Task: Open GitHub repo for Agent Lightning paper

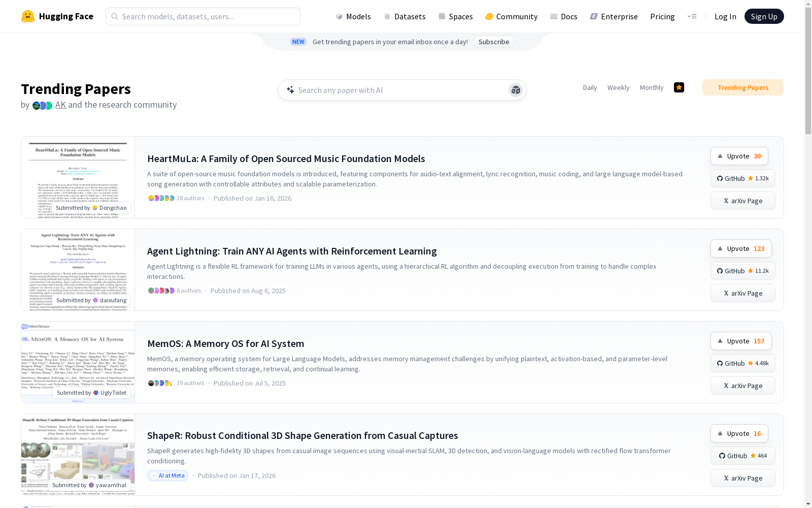Action: coord(742,271)
